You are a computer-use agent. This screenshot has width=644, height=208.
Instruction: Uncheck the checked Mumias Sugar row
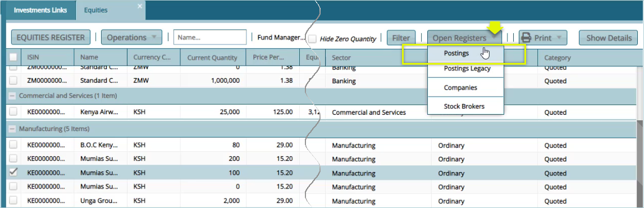coord(13,173)
